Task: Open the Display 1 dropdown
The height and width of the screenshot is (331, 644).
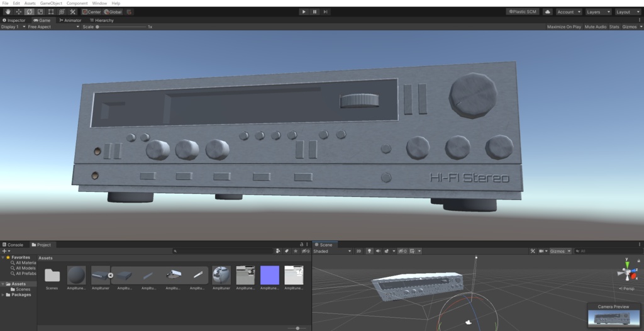Action: click(x=13, y=26)
